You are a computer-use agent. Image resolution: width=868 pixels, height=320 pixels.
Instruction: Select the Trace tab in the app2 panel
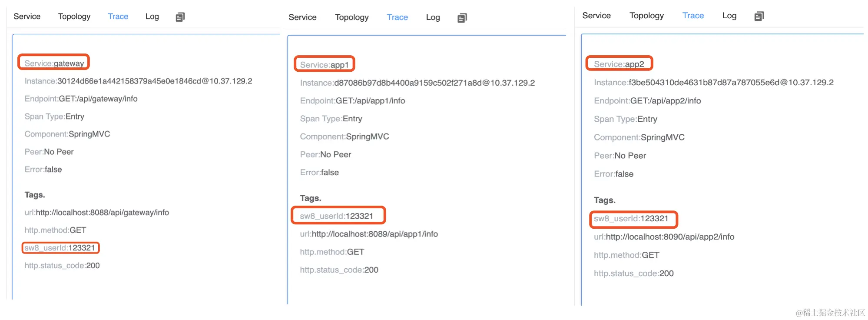pos(693,16)
